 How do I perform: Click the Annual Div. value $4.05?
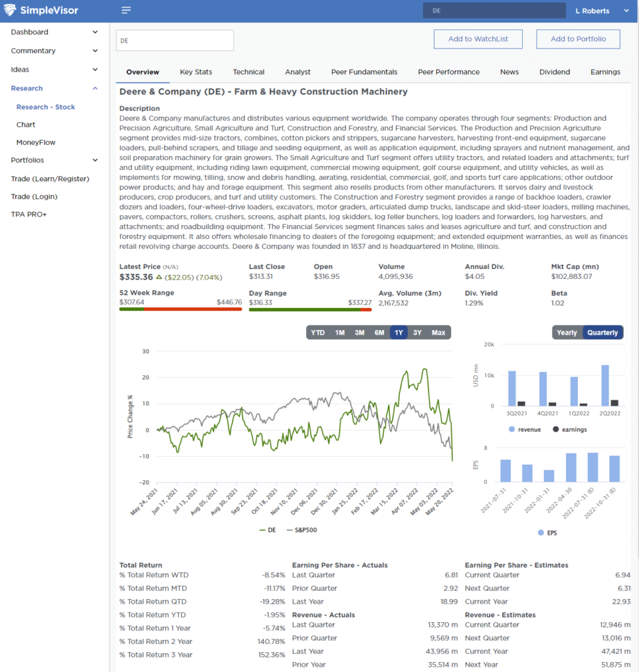point(475,276)
